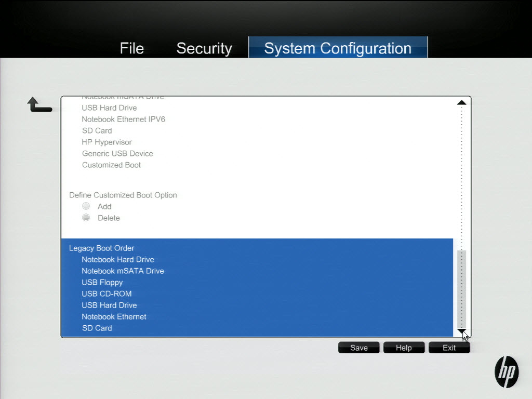Viewport: 532px width, 399px height.
Task: Select the Add radio button
Action: [x=86, y=206]
